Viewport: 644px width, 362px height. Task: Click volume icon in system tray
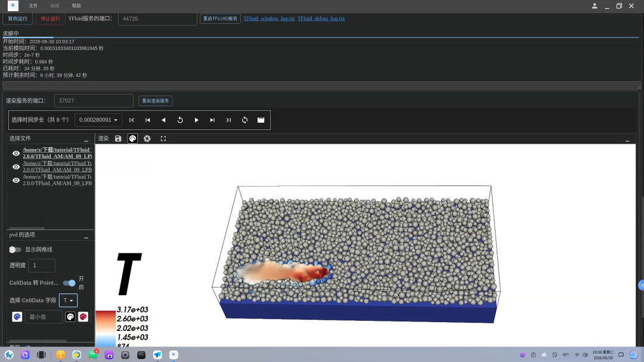585,355
